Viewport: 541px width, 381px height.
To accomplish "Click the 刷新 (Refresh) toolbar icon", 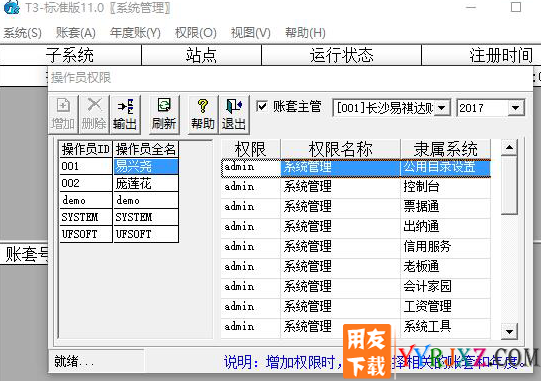I will click(164, 115).
